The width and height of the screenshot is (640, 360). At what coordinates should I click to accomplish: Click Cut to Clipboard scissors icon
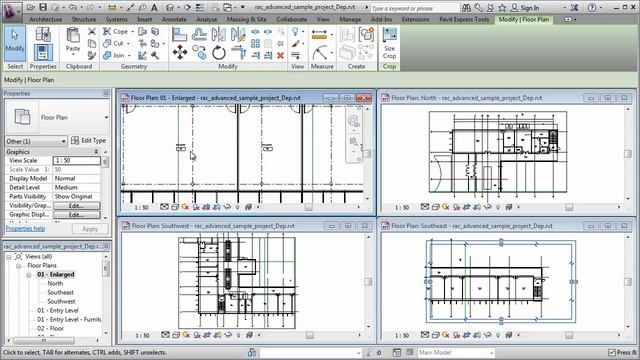(x=92, y=31)
